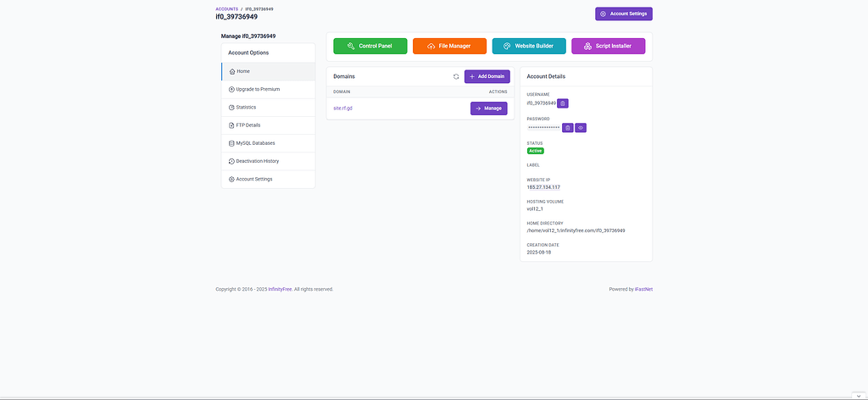Open the site.rf.gd domain link
868x400 pixels.
point(342,108)
